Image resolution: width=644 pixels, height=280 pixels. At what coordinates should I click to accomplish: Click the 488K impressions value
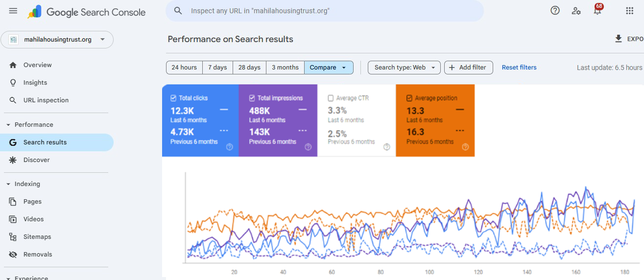coord(260,111)
